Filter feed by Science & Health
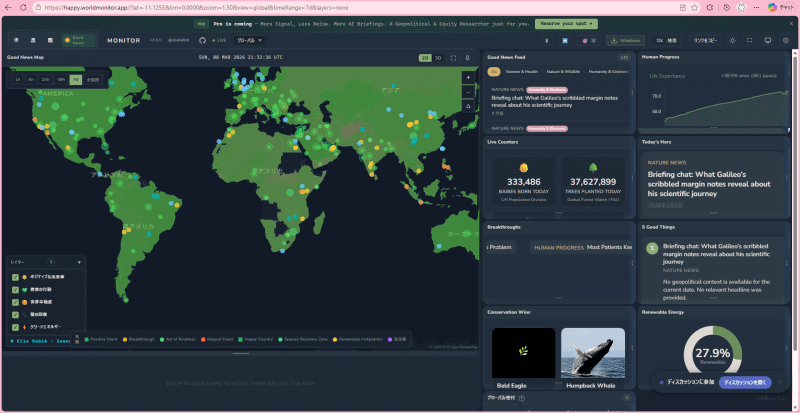 (x=520, y=72)
